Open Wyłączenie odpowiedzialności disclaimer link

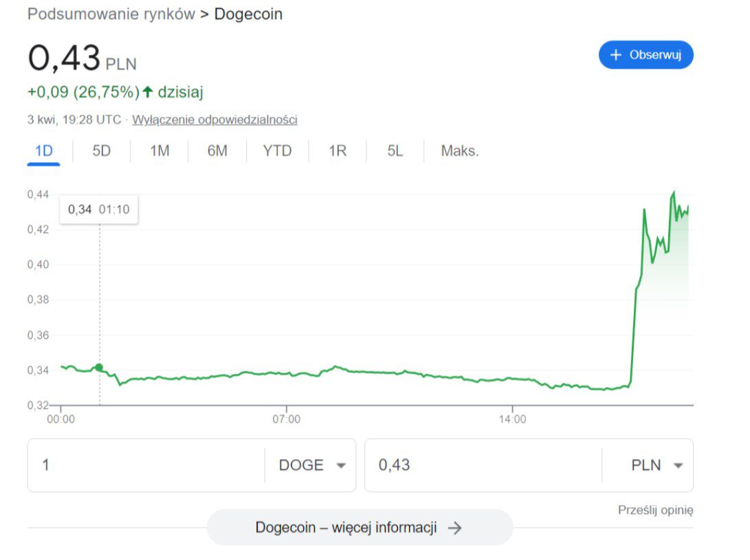click(x=214, y=120)
